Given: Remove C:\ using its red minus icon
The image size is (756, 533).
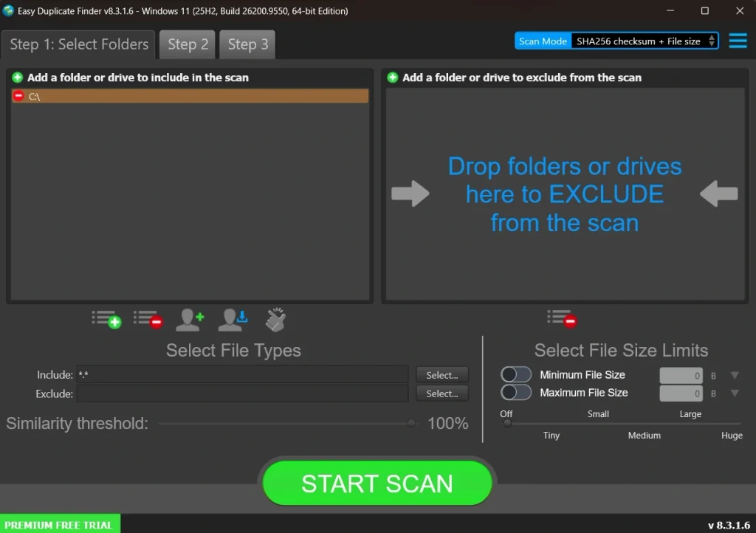Looking at the screenshot, I should [18, 96].
